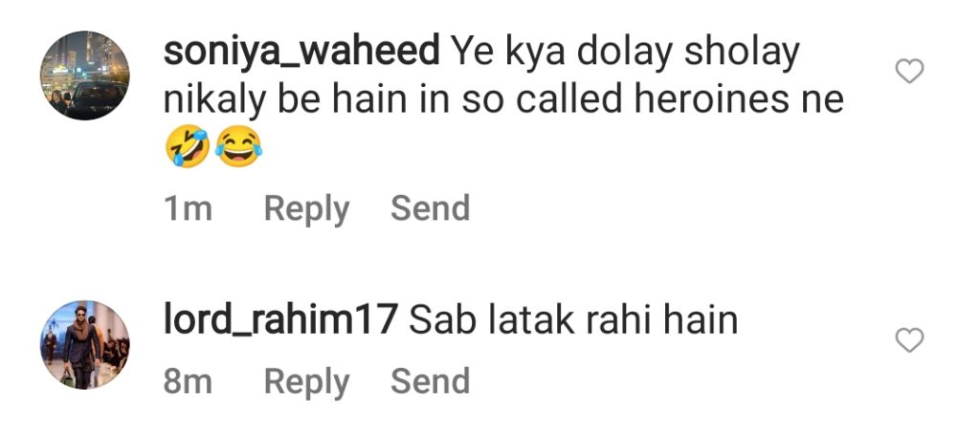Reply to soniya_waheed's comment
Screen dimensions: 980x434
point(306,209)
